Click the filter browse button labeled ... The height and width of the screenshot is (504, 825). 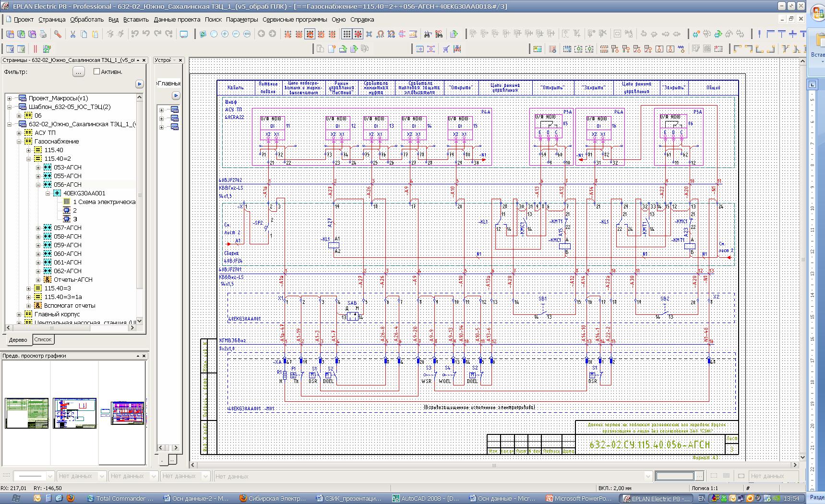pos(78,72)
